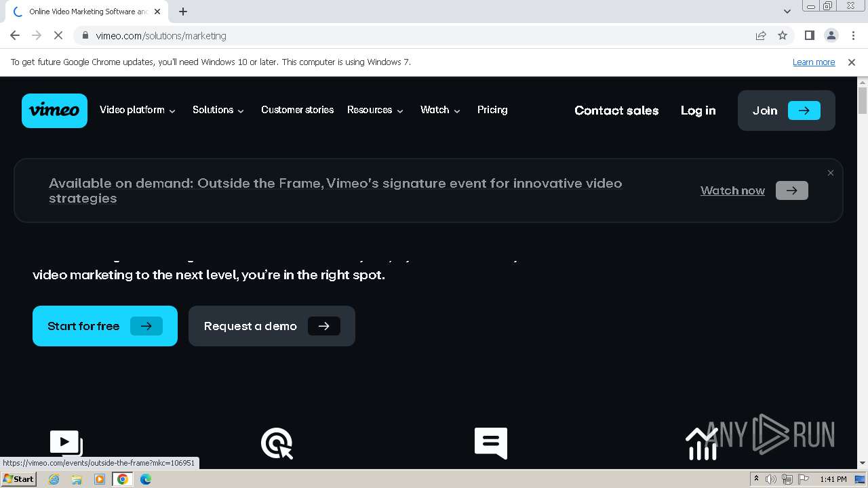Viewport: 868px width, 488px height.
Task: Dismiss the Outside the Frame banner
Action: (x=831, y=173)
